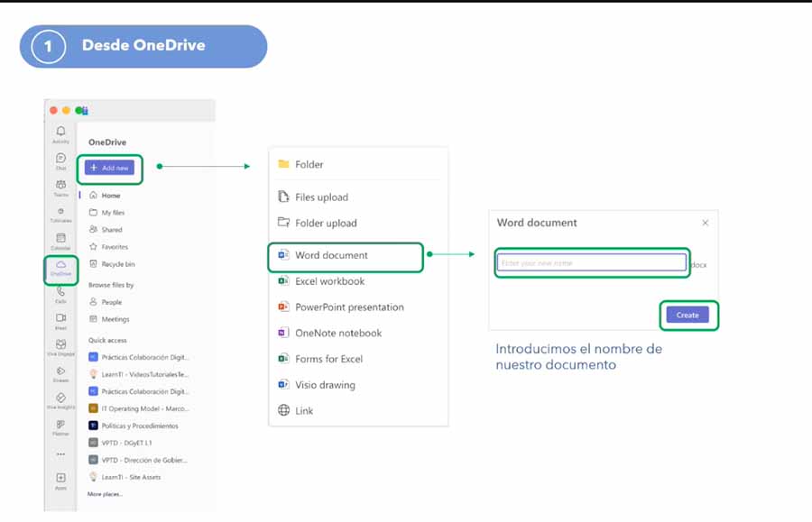This screenshot has width=812, height=522.
Task: Click Create in Word document dialog
Action: 687,315
